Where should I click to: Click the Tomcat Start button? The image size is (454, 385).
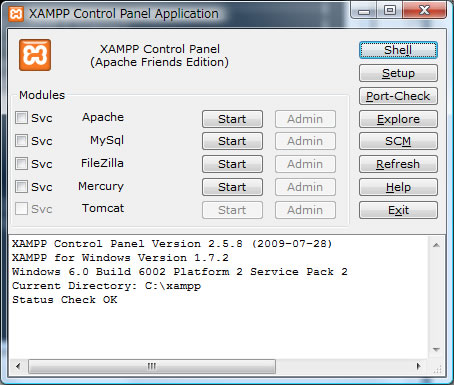tap(232, 210)
